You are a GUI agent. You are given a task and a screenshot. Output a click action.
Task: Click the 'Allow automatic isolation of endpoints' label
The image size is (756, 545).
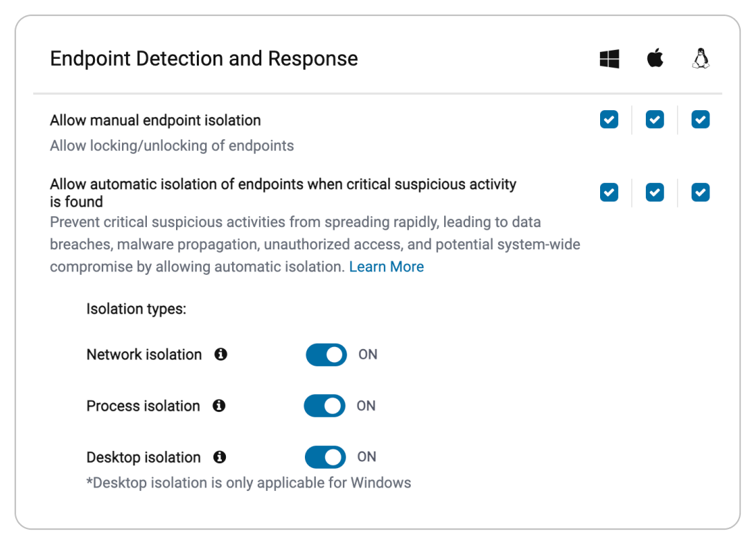click(283, 193)
